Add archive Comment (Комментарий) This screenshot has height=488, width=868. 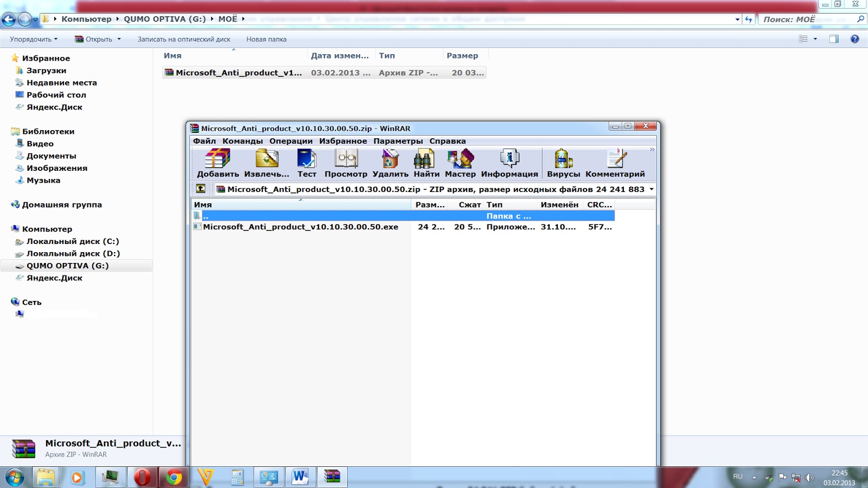[615, 163]
